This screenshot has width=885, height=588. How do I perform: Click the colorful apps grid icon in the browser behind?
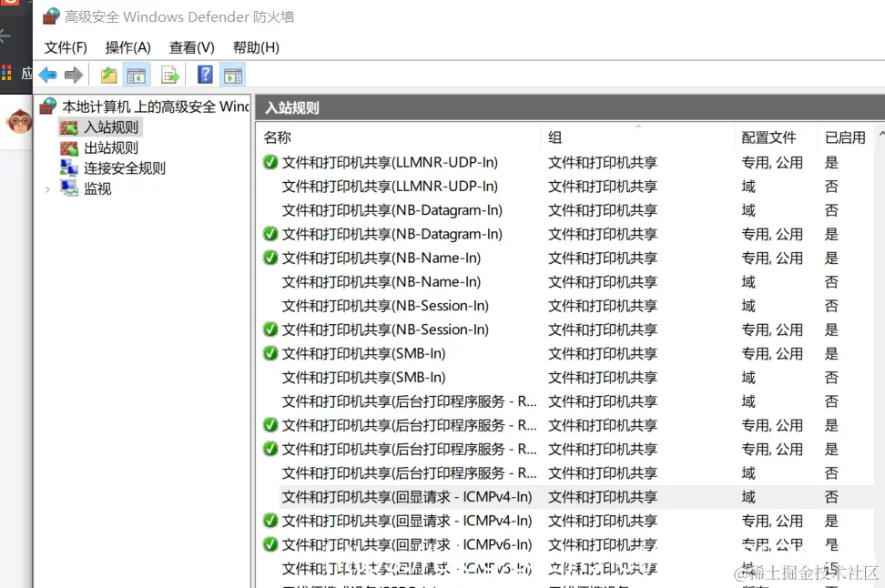point(6,73)
